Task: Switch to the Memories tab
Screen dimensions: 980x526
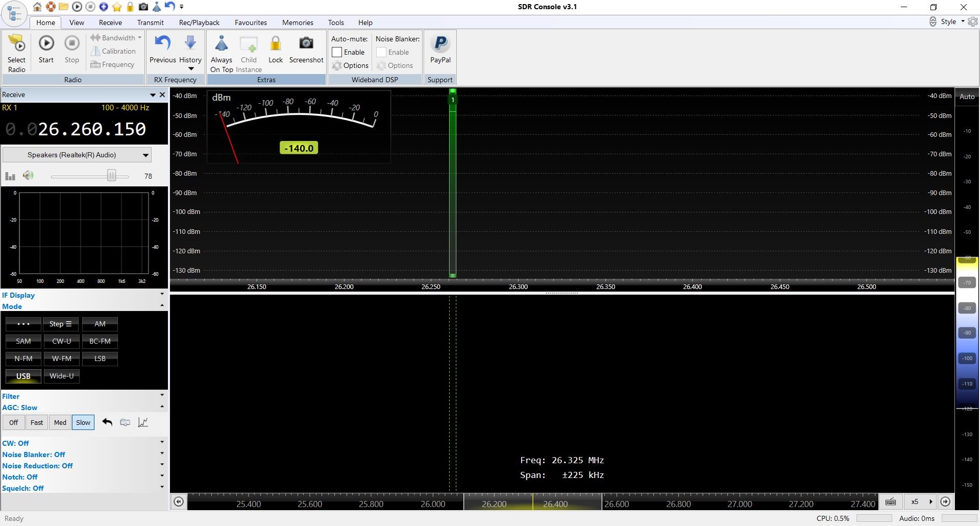Action: 298,22
